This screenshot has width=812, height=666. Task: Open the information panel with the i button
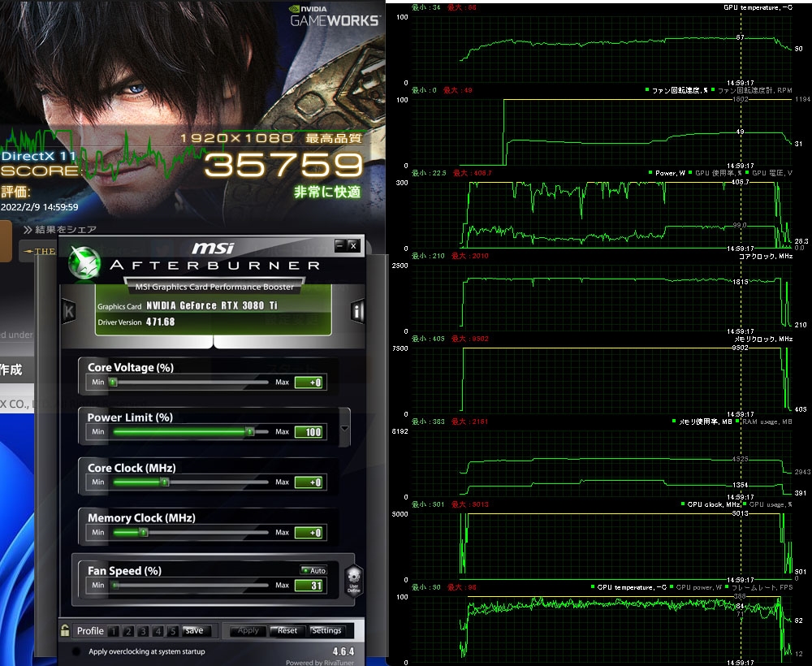point(357,311)
